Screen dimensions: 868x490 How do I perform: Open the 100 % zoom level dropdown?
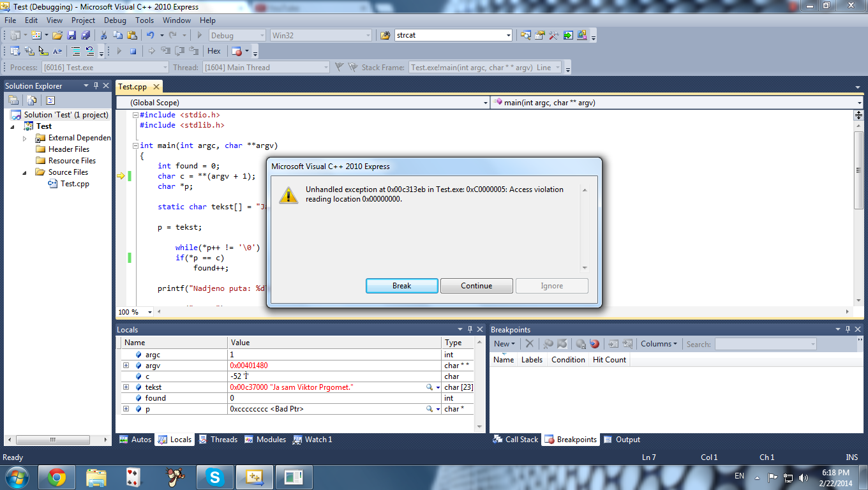click(x=150, y=312)
